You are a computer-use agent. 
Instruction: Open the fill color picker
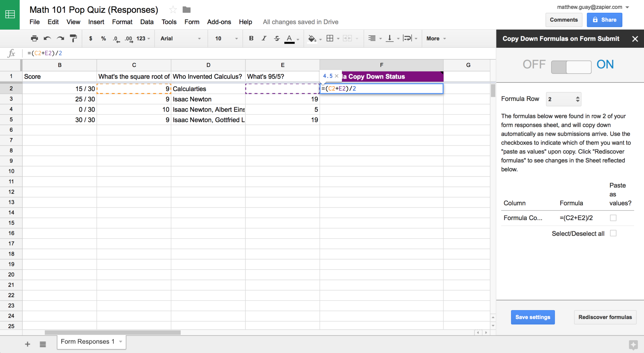(312, 38)
